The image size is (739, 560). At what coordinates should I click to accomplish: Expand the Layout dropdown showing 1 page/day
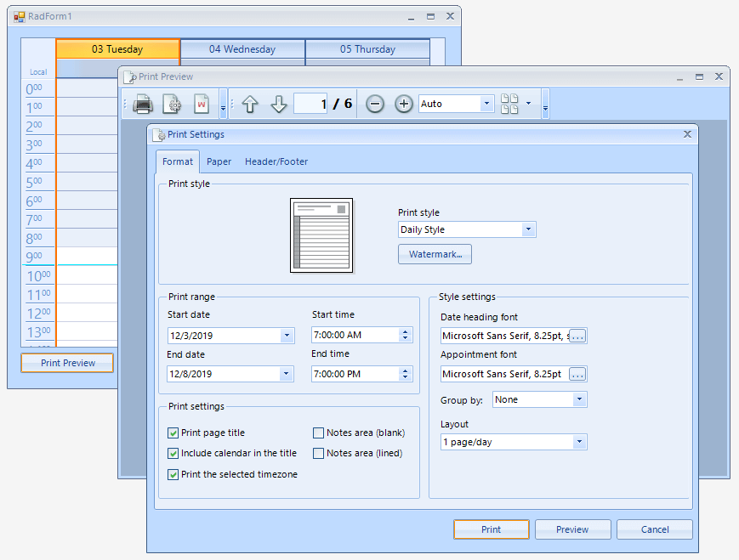580,441
